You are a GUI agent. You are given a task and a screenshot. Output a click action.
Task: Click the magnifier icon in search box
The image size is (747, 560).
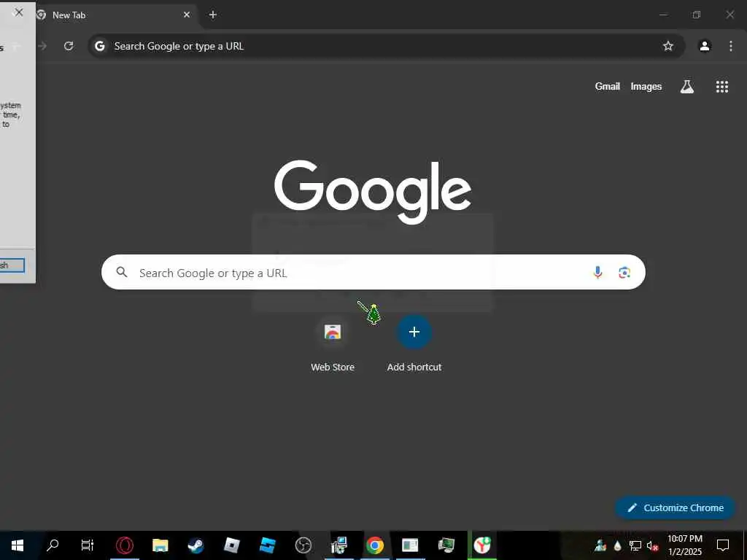tap(122, 273)
